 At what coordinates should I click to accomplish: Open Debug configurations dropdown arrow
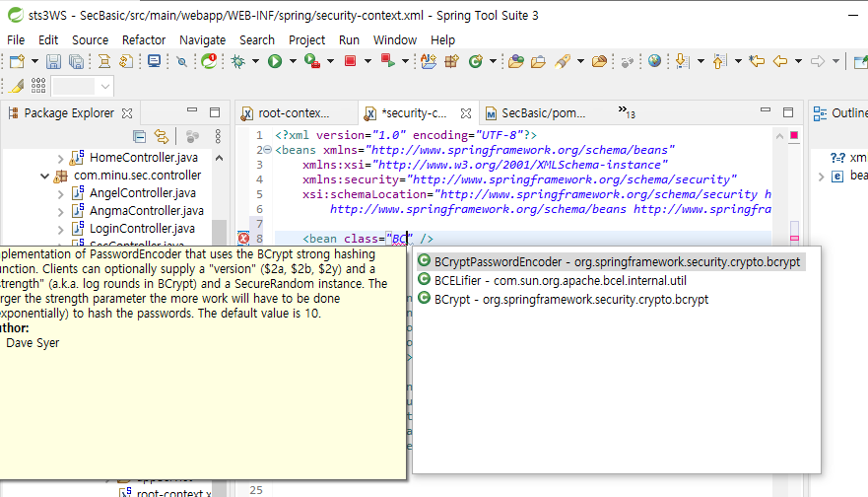coord(255,61)
